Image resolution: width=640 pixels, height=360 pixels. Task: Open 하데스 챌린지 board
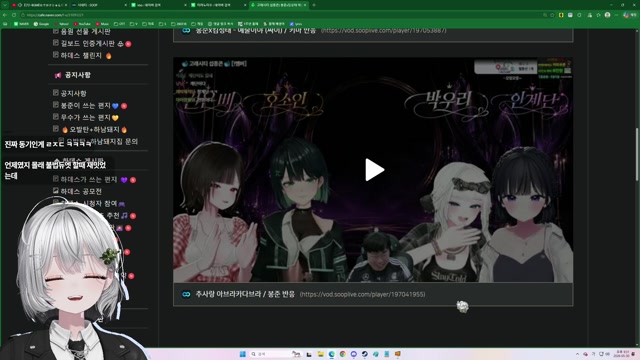click(81, 56)
